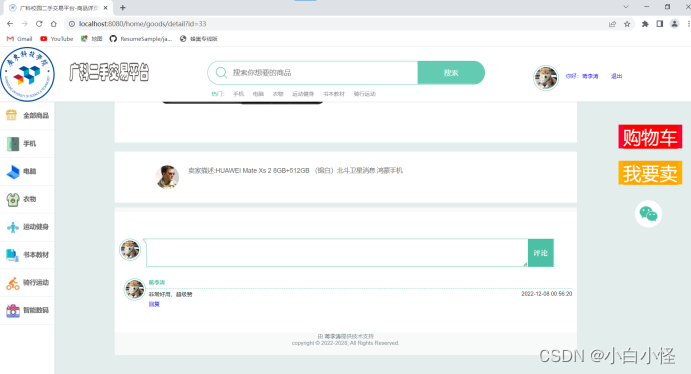Select hot keyword 书本教材 under search
The height and width of the screenshot is (374, 691).
[x=334, y=94]
